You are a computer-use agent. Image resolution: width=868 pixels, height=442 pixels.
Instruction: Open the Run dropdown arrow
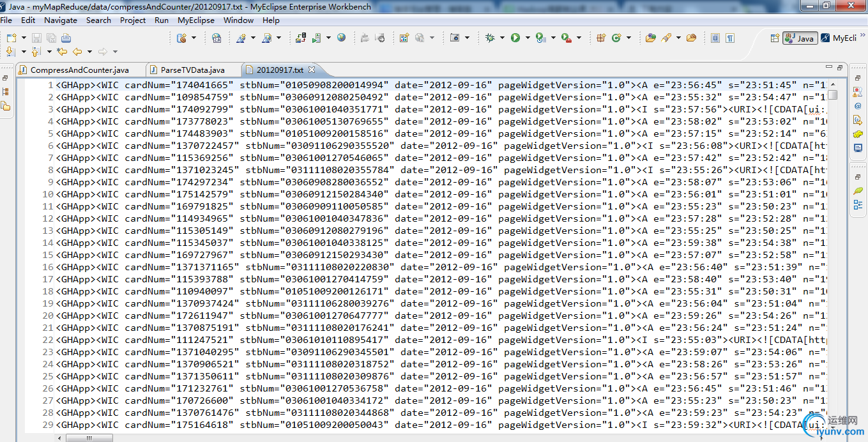tap(527, 38)
